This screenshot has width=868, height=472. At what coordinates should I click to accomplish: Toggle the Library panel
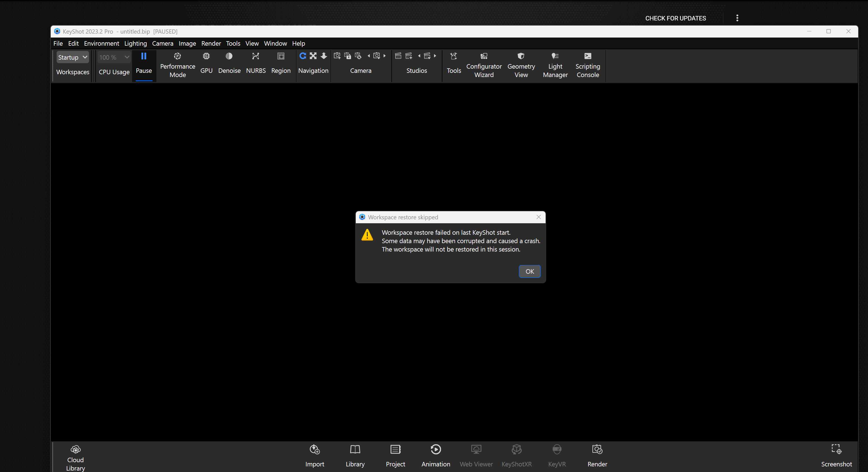tap(355, 456)
